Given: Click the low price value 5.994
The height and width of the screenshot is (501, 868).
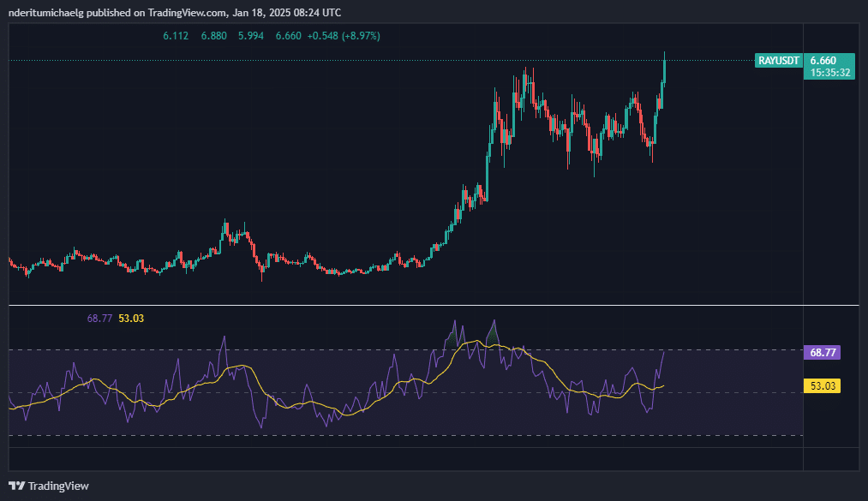Looking at the screenshot, I should [x=251, y=36].
